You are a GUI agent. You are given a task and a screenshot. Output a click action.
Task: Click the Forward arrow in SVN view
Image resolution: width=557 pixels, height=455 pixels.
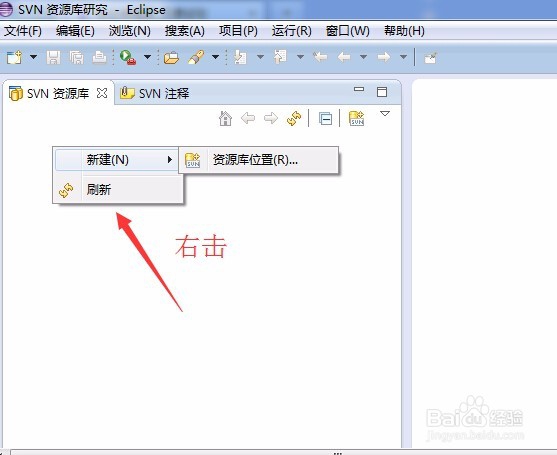271,118
